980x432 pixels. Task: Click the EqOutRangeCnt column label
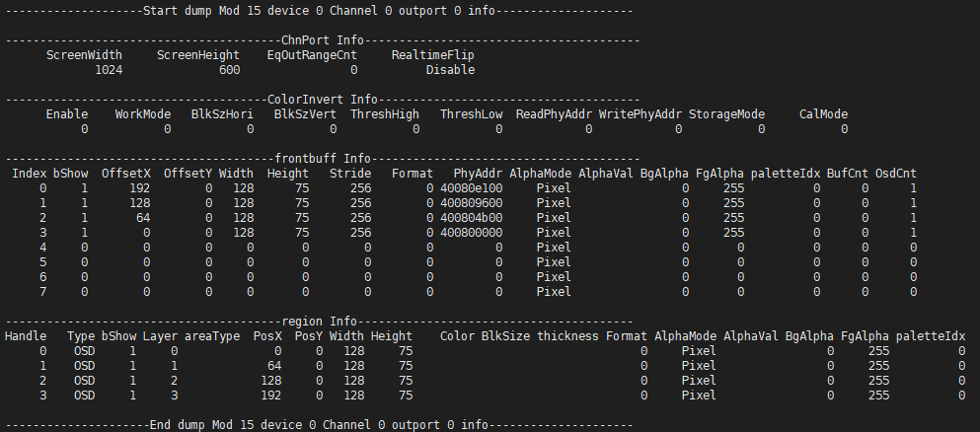(311, 55)
